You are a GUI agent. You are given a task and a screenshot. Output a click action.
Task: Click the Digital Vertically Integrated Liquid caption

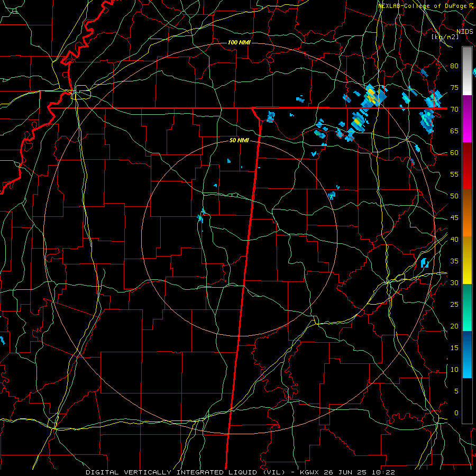point(241,472)
